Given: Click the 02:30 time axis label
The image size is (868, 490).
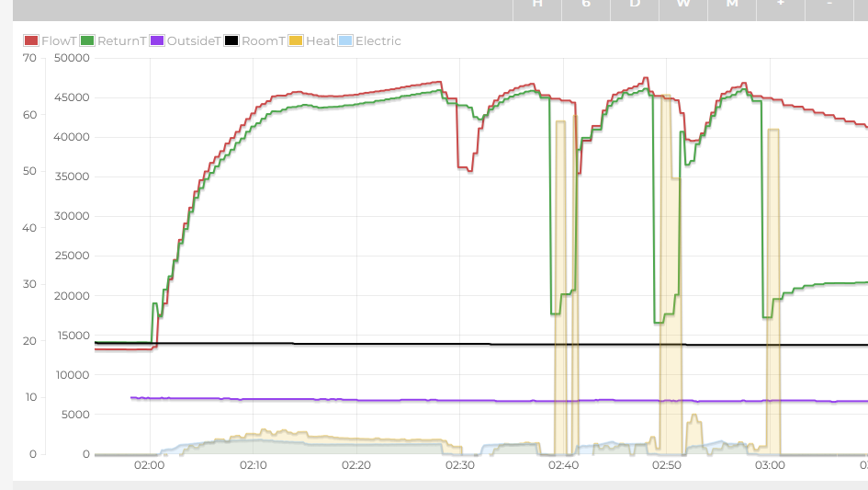Looking at the screenshot, I should 459,465.
